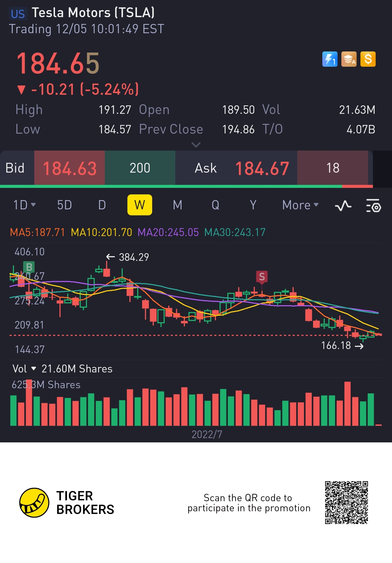The height and width of the screenshot is (563, 392).
Task: Open the orange stacked-layers icon
Action: click(x=349, y=59)
